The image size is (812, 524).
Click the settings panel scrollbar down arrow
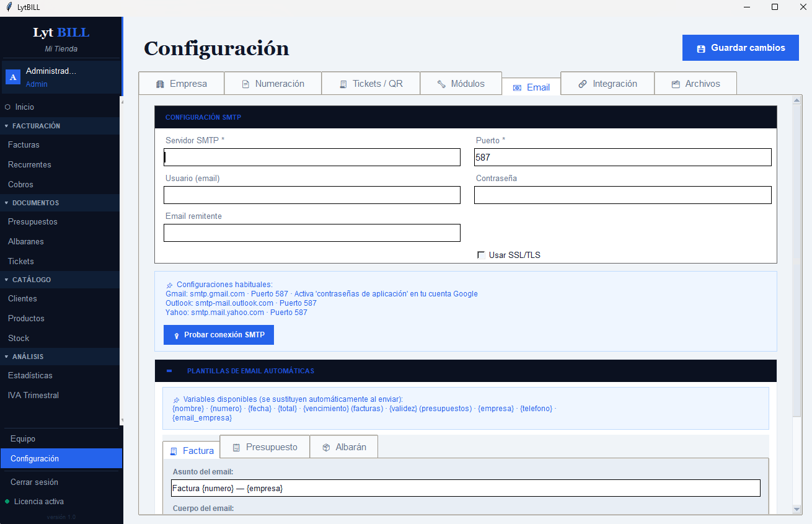797,509
